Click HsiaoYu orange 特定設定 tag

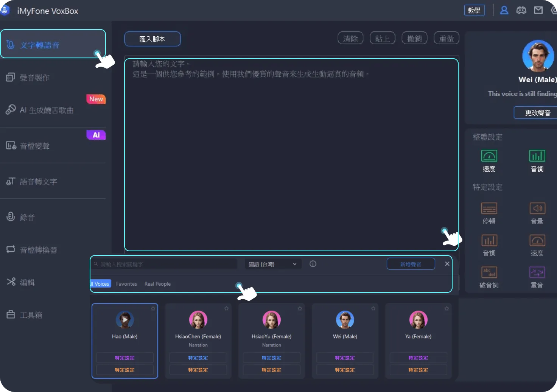[272, 370]
